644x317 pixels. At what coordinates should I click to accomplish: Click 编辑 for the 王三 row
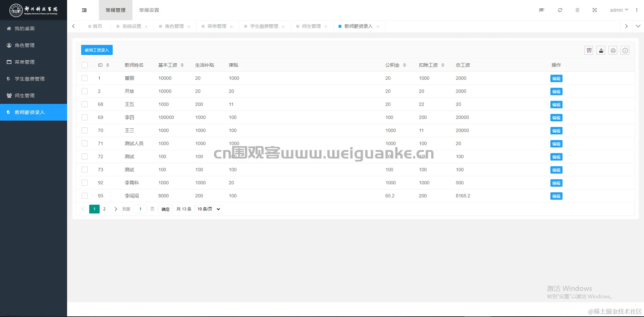556,131
